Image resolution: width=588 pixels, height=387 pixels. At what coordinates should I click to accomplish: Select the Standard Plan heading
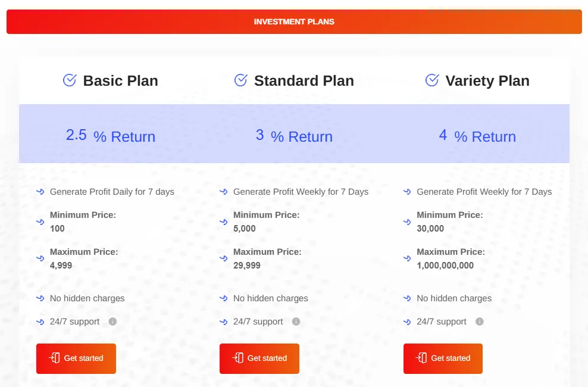304,81
